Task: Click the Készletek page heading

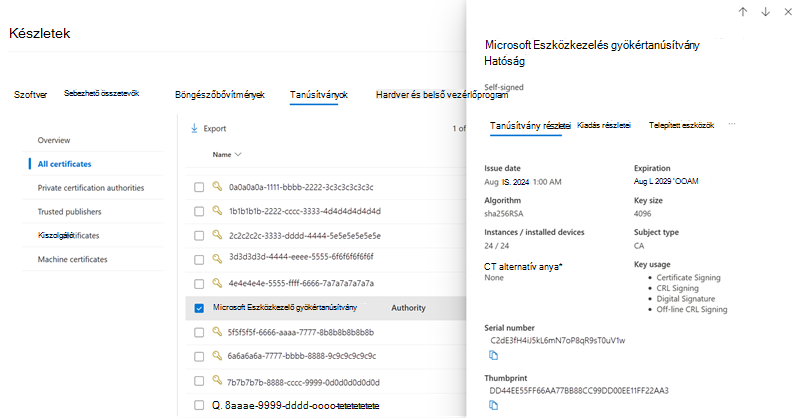Action: (x=40, y=34)
